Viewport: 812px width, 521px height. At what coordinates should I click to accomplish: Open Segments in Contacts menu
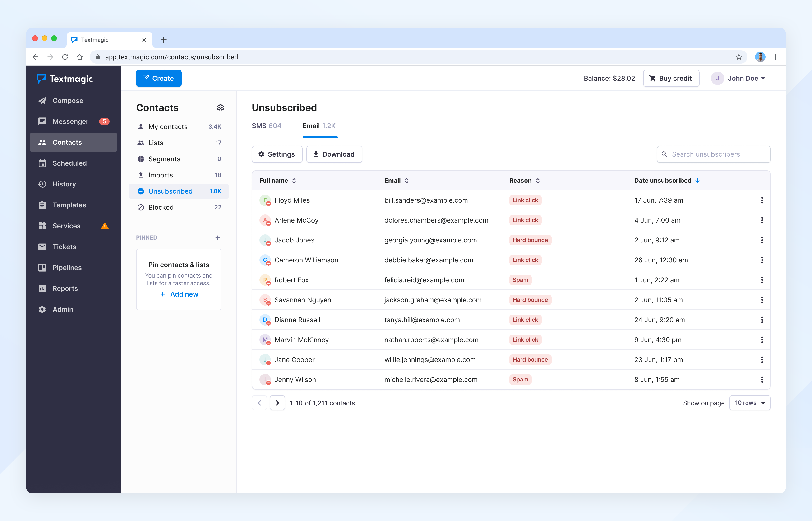(x=179, y=159)
